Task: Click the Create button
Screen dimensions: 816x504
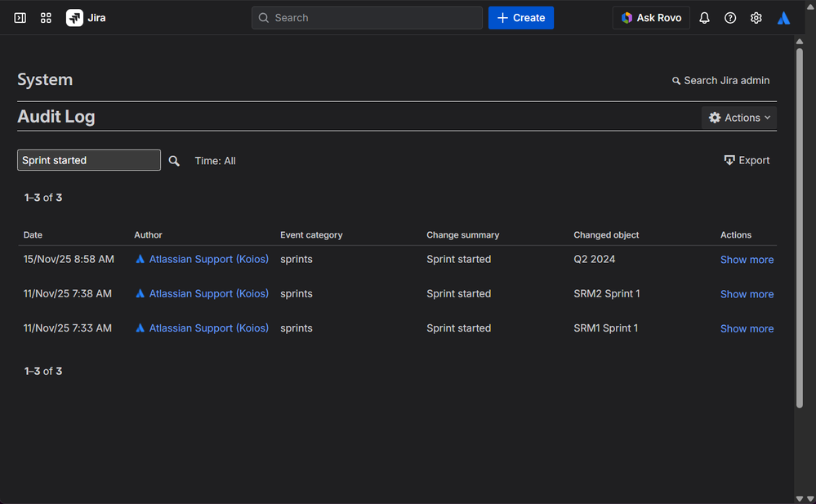Action: pyautogui.click(x=521, y=18)
